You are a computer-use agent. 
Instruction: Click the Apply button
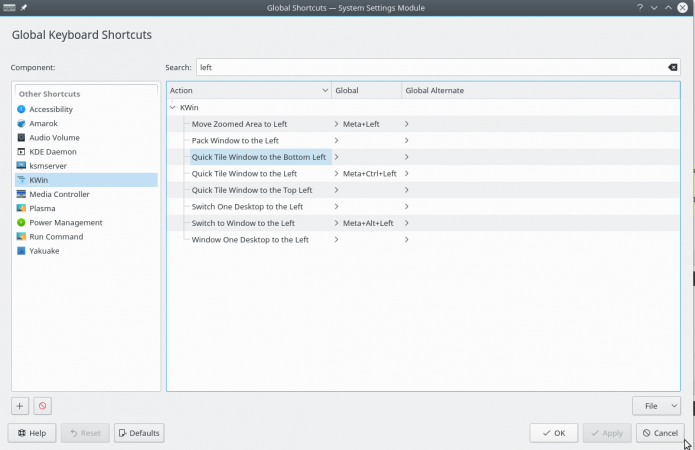(x=607, y=433)
